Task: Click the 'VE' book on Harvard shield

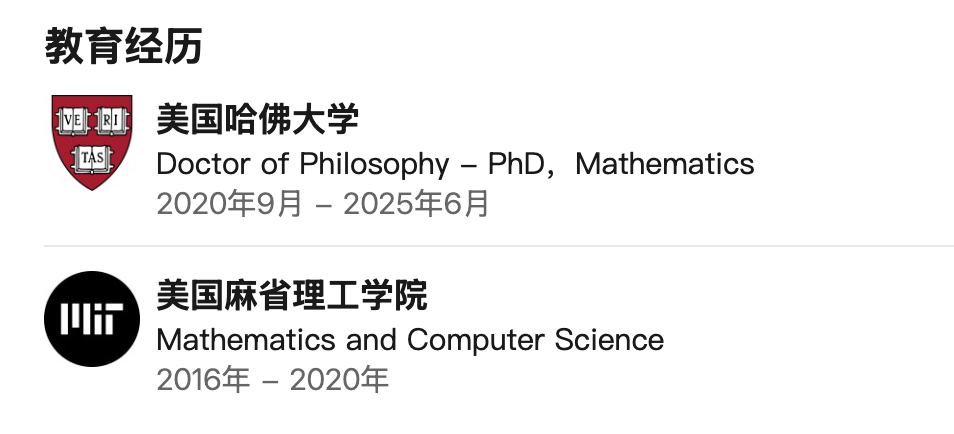Action: (x=73, y=121)
